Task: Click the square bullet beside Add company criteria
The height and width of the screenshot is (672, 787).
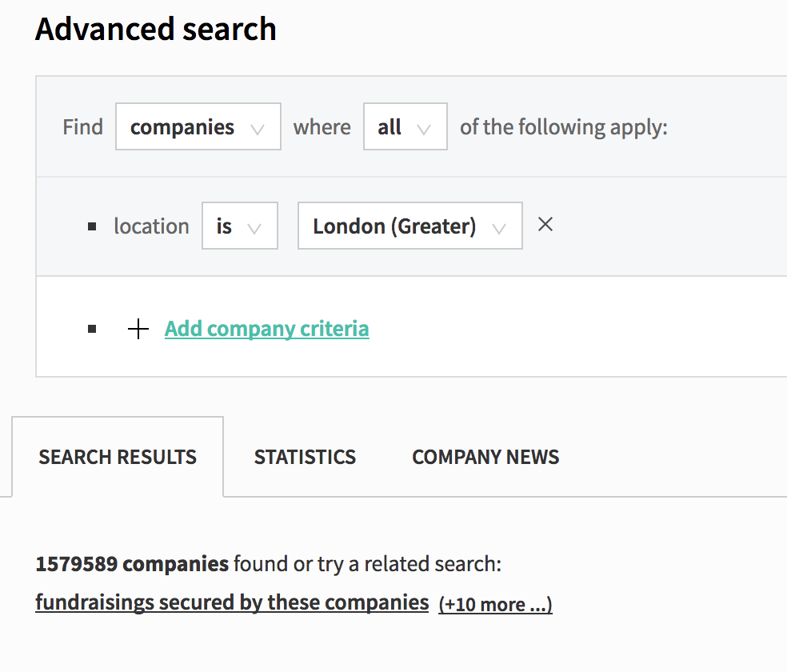Action: tap(92, 329)
